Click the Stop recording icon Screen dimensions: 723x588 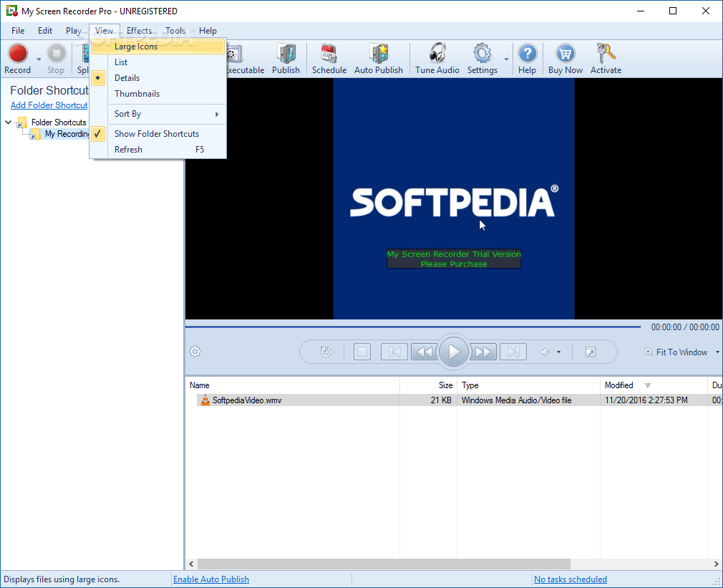coord(57,54)
